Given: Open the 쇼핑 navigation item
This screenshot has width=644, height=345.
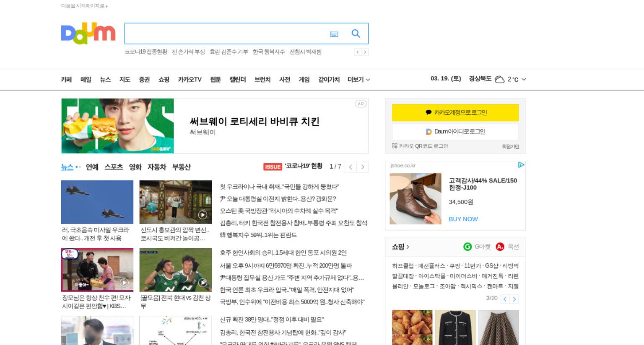Looking at the screenshot, I should coord(164,80).
